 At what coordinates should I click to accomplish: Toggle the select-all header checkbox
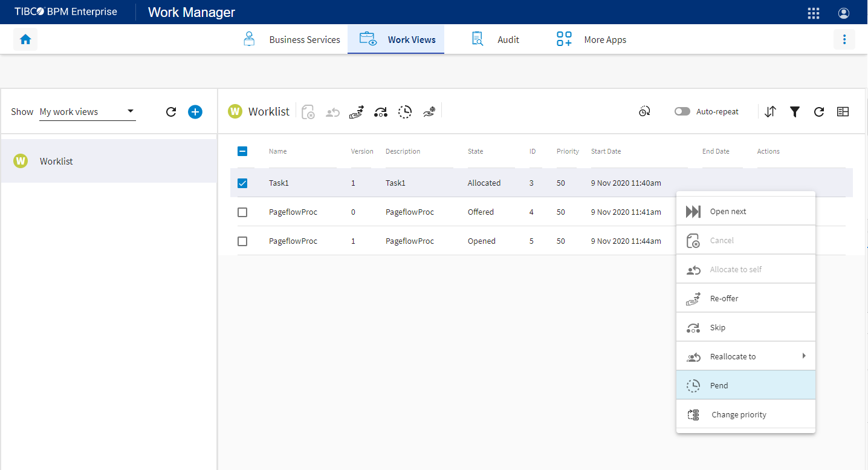coord(242,151)
